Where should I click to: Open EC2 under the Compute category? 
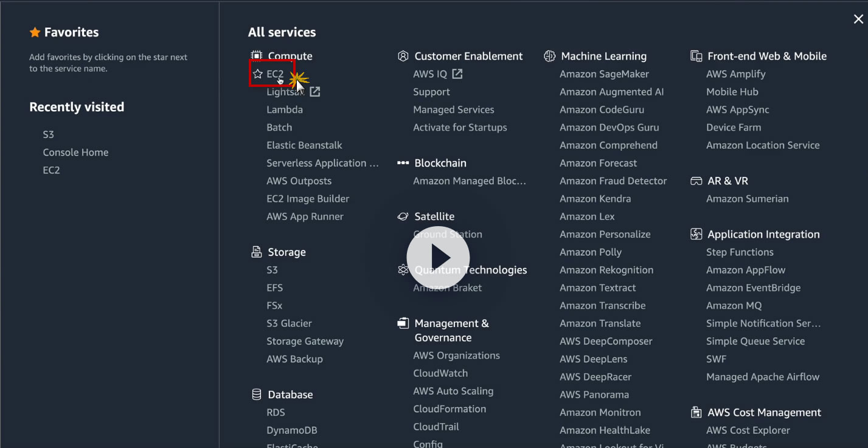275,74
